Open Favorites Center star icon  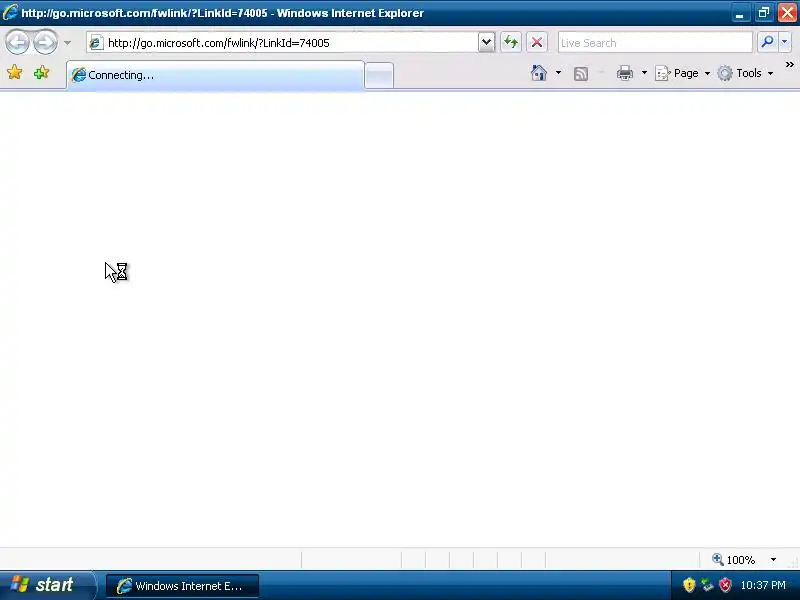(x=15, y=73)
